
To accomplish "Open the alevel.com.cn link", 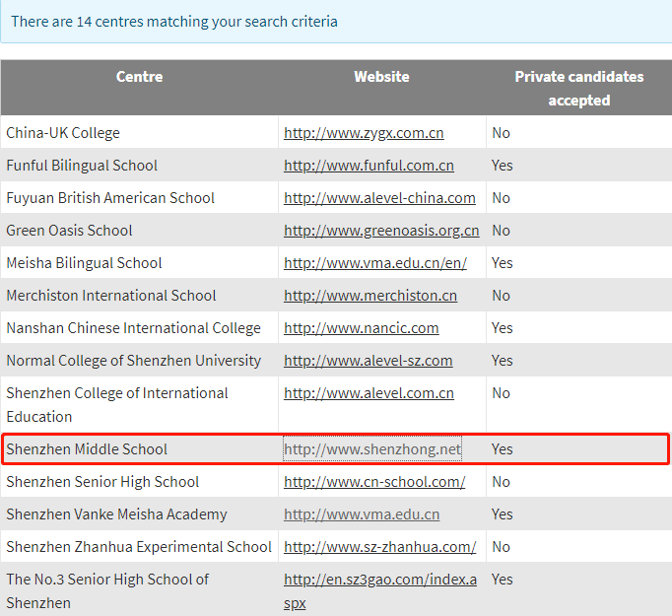I will coord(369,393).
